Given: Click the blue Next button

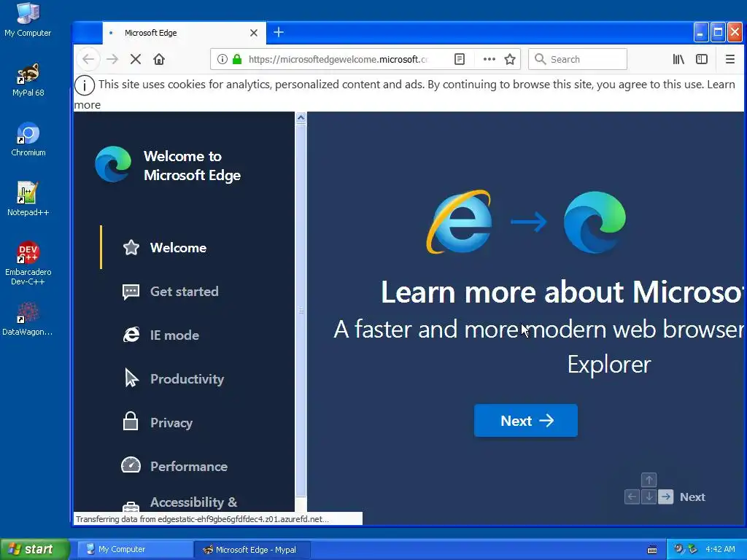Looking at the screenshot, I should 526,421.
